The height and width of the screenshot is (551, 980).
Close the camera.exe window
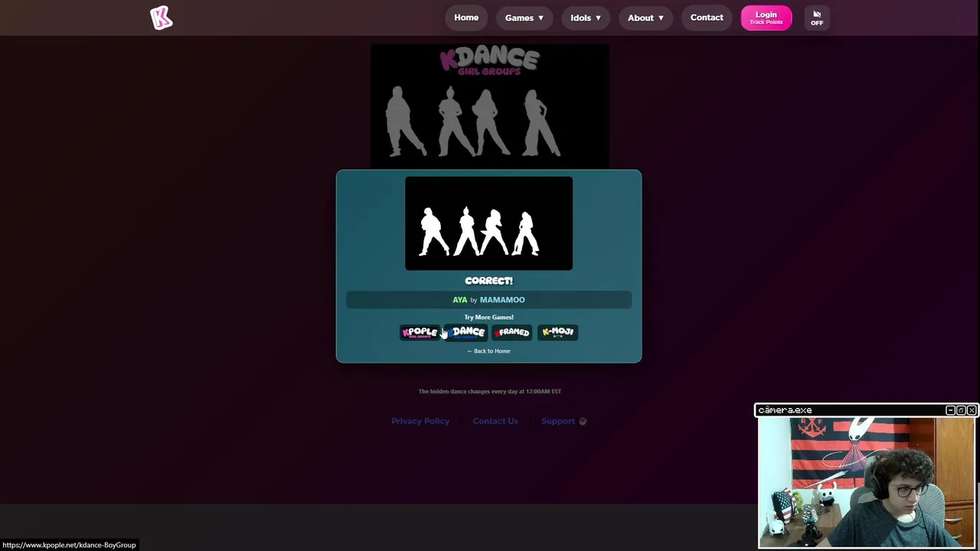pos(972,410)
